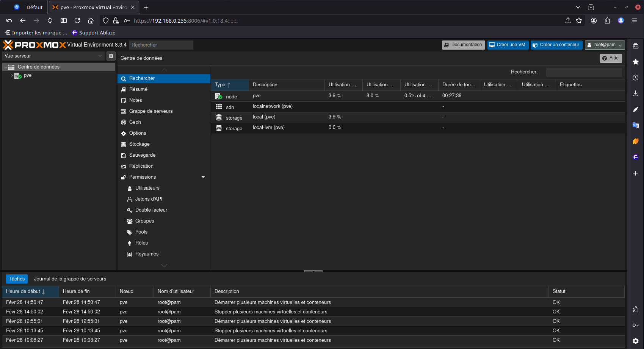The height and width of the screenshot is (349, 644).
Task: Open the Royaumes realms page
Action: pos(147,254)
